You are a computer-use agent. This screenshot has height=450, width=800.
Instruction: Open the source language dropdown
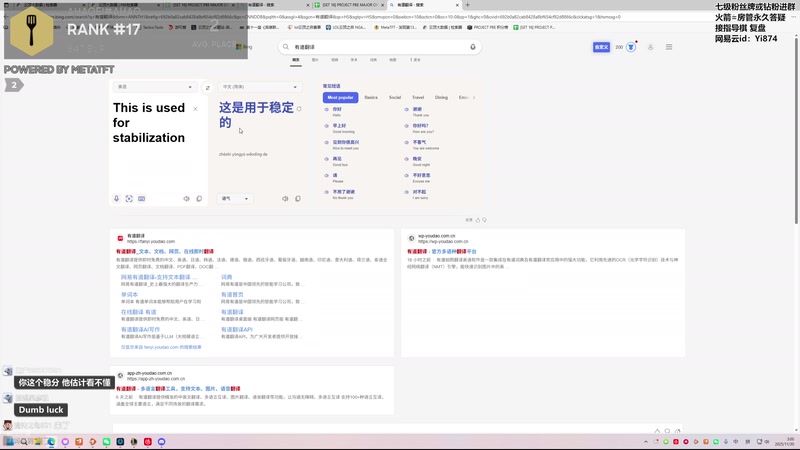(x=155, y=87)
